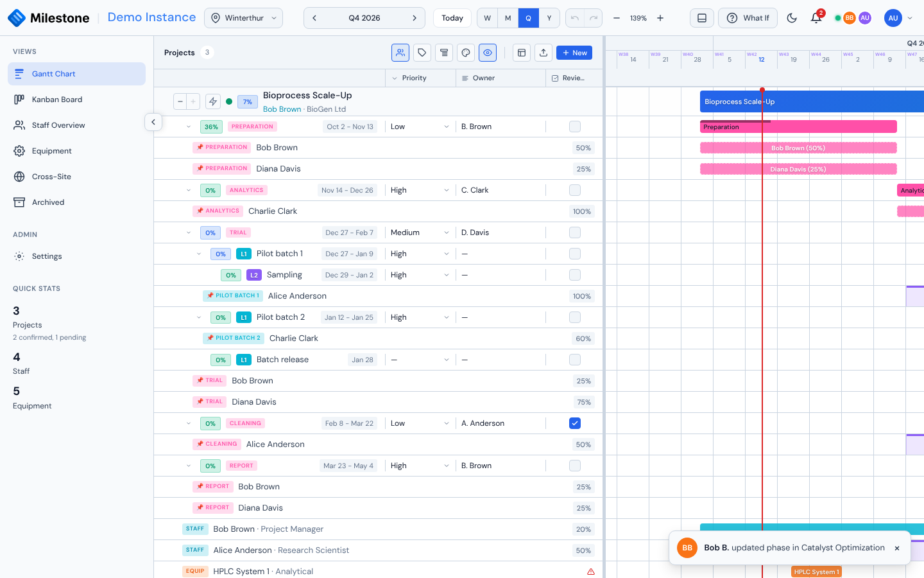Click the export upload icon

click(543, 53)
